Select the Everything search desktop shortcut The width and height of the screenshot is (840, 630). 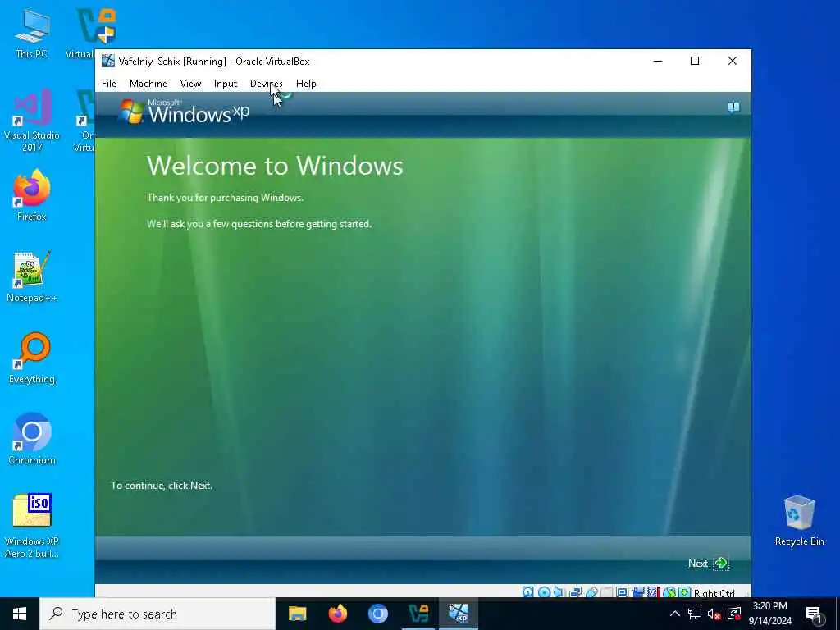point(32,358)
